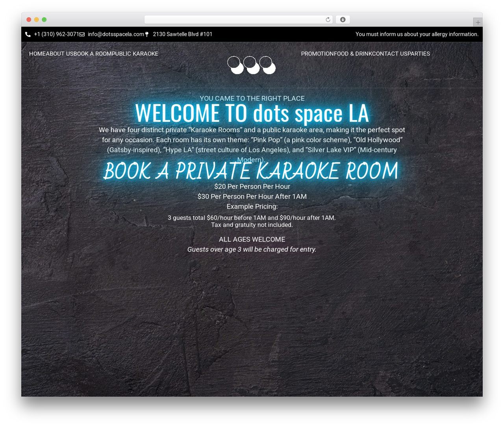Close the browser window with red button

coord(29,20)
